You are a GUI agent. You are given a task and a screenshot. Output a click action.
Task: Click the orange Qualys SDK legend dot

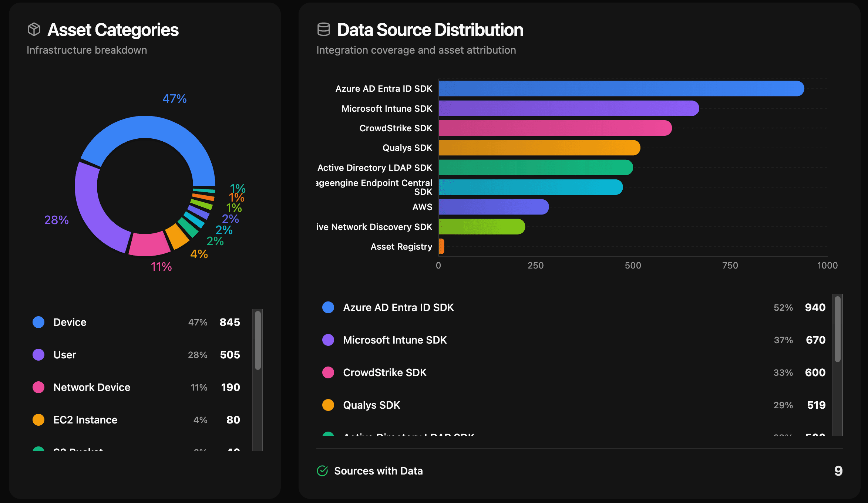point(328,405)
